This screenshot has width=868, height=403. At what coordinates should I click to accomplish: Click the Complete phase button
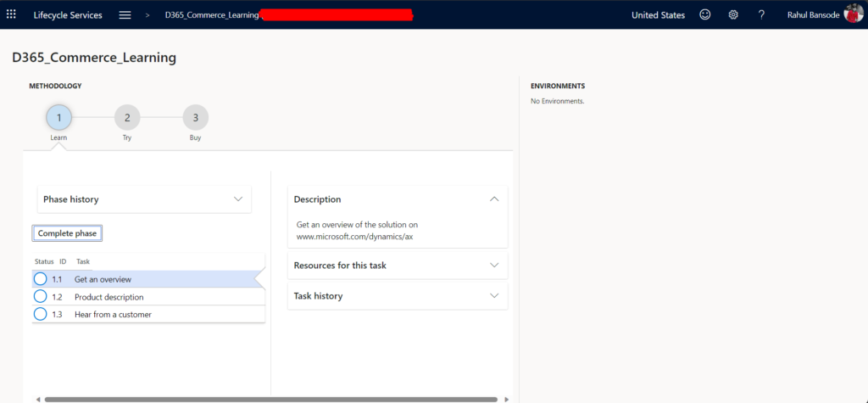pyautogui.click(x=67, y=233)
